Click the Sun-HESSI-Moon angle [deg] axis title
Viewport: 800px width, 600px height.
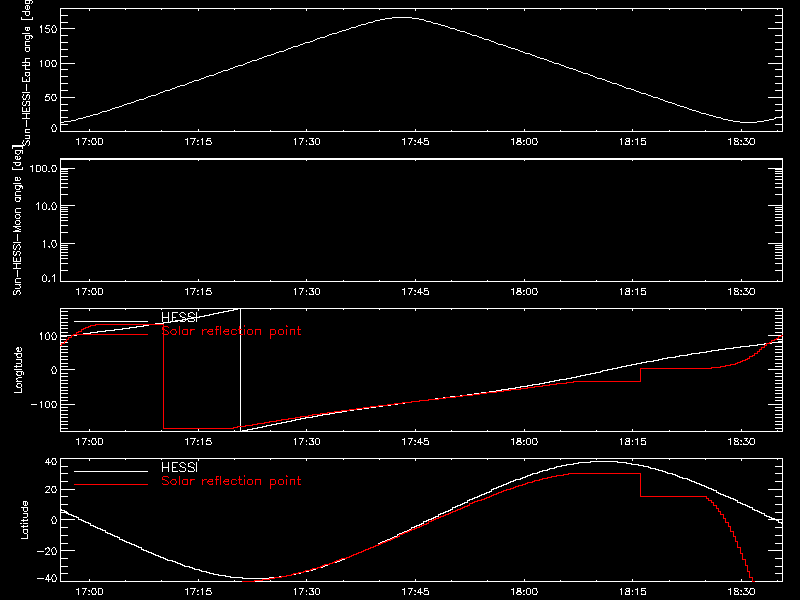coord(17,220)
